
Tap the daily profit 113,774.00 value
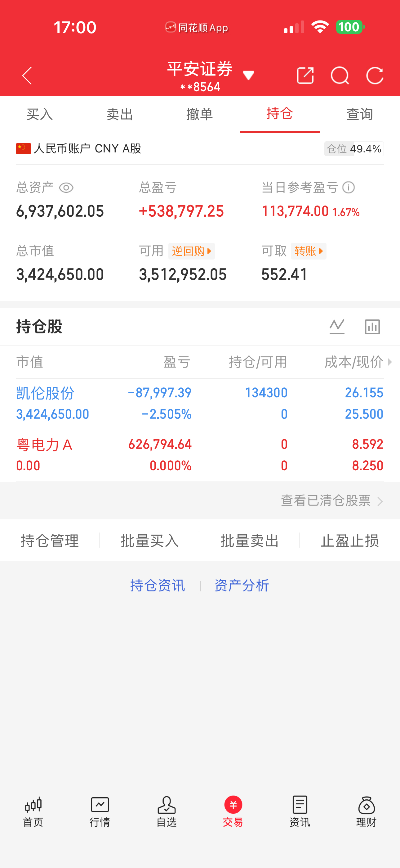coord(295,211)
